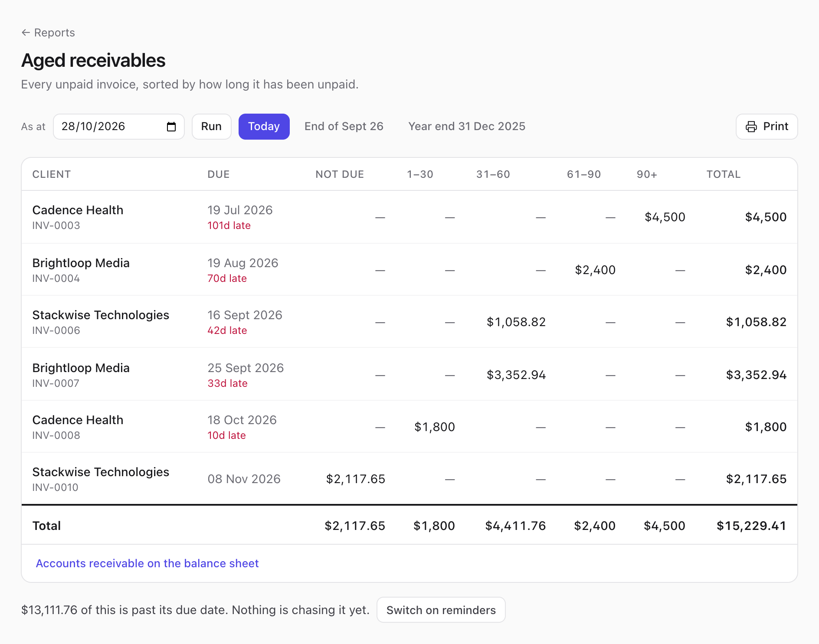Click the 1–30 column header
This screenshot has width=819, height=644.
(x=420, y=174)
